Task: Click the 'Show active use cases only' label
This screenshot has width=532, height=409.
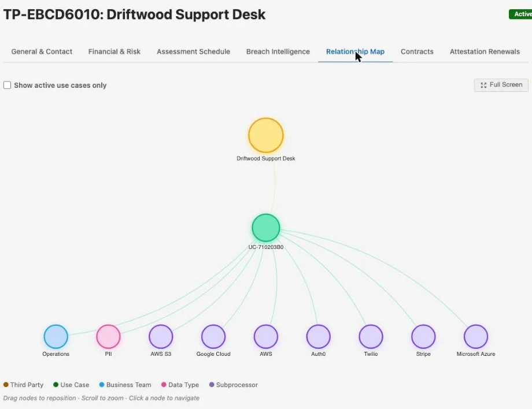Action: 60,85
